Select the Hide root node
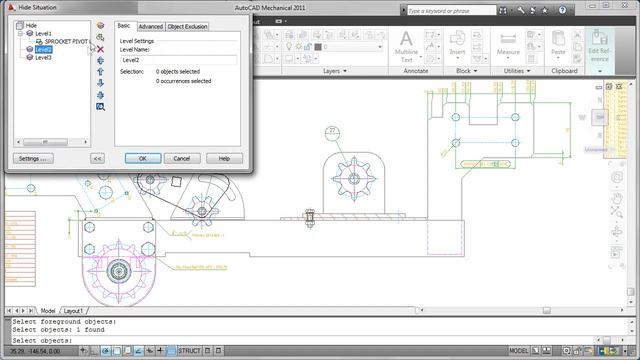The height and width of the screenshot is (360, 640). click(x=31, y=25)
